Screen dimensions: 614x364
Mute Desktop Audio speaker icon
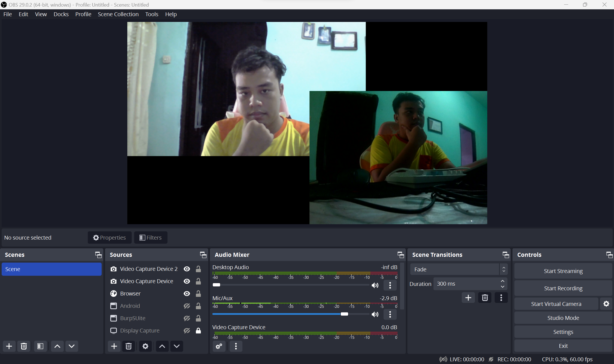click(x=375, y=285)
